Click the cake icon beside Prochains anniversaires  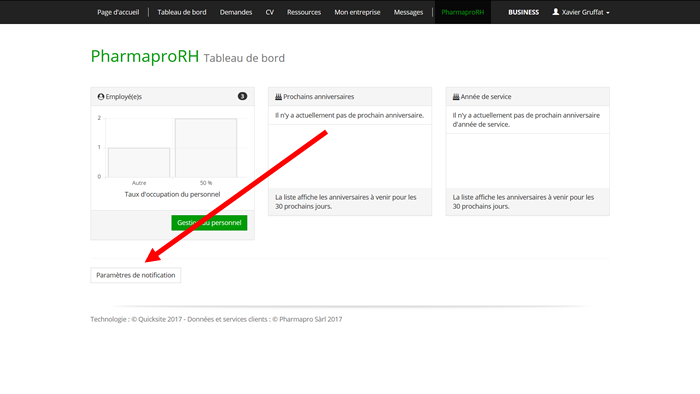(278, 96)
